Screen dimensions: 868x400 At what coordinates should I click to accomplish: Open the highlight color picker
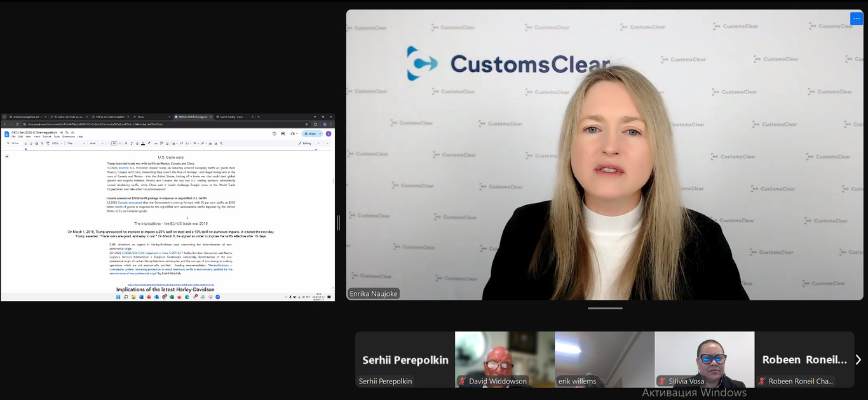[x=149, y=143]
